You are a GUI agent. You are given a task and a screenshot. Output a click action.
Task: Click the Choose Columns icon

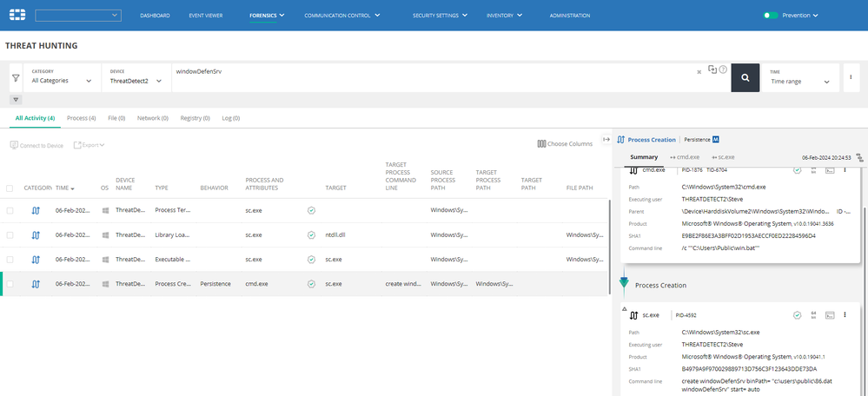[x=541, y=143]
